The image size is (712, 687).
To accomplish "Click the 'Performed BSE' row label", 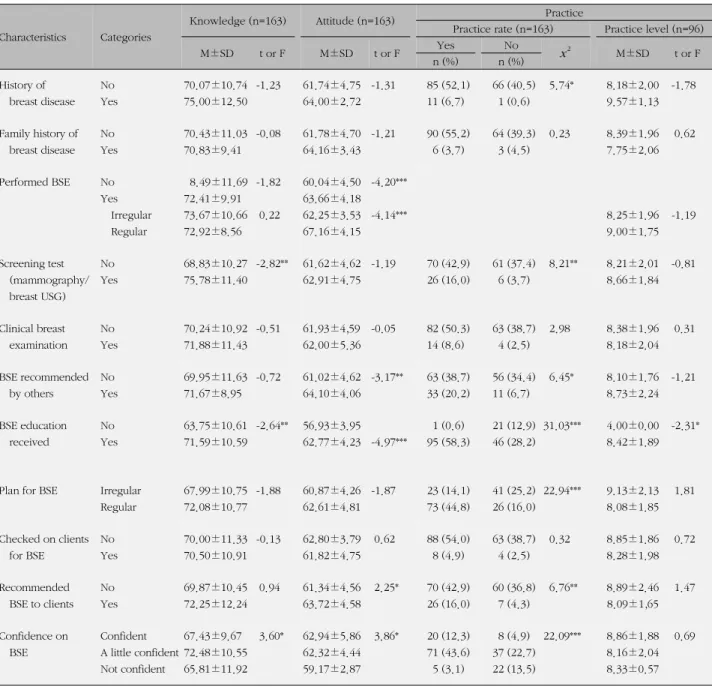I will pyautogui.click(x=35, y=182).
